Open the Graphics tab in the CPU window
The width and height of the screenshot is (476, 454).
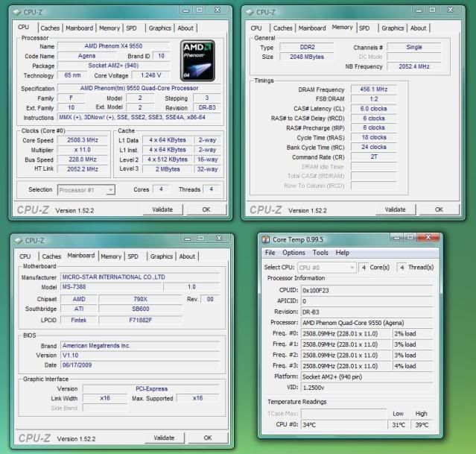point(160,28)
